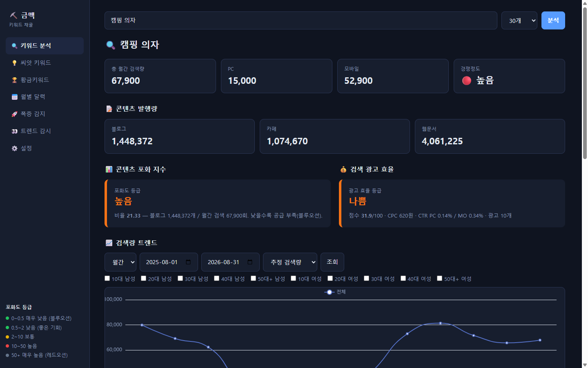The image size is (588, 368).
Task: Enable the 40대 남성 filter checkbox
Action: pyautogui.click(x=217, y=278)
